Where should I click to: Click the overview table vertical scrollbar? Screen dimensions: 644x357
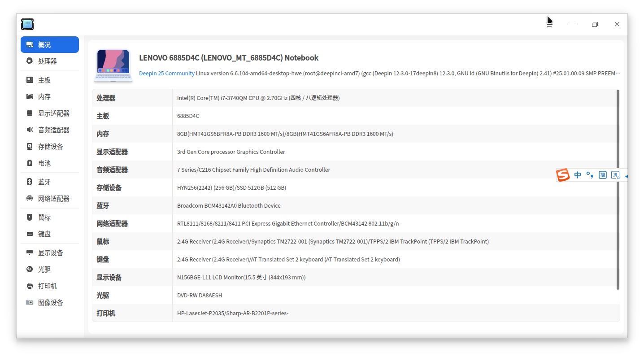pyautogui.click(x=618, y=189)
